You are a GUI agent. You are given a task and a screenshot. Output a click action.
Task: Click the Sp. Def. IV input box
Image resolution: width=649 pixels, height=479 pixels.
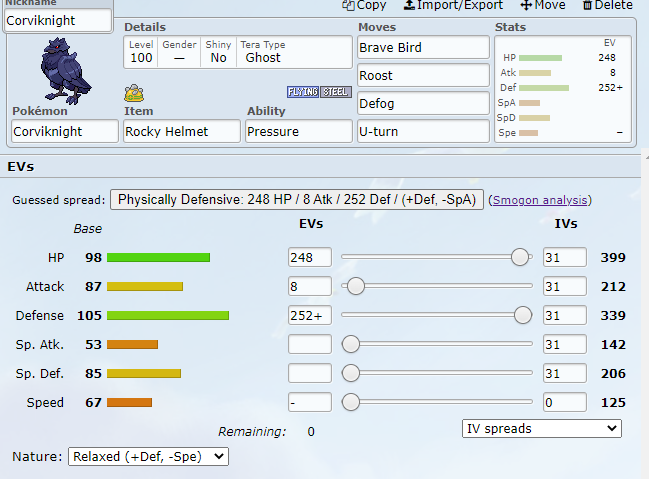565,373
